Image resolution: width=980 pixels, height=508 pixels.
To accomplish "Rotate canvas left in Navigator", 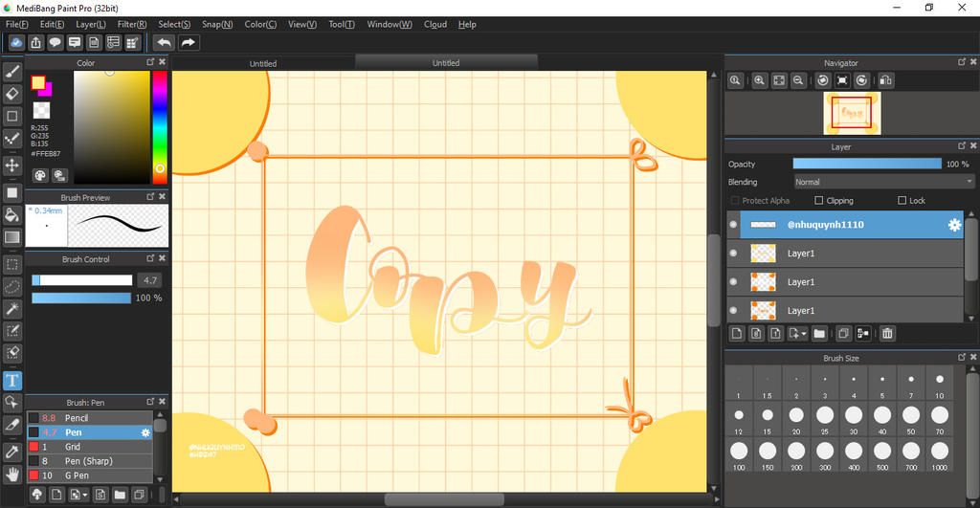I will 823,80.
